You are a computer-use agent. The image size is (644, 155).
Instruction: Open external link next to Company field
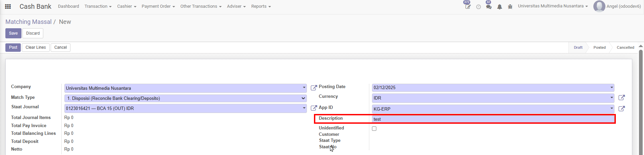(x=314, y=88)
